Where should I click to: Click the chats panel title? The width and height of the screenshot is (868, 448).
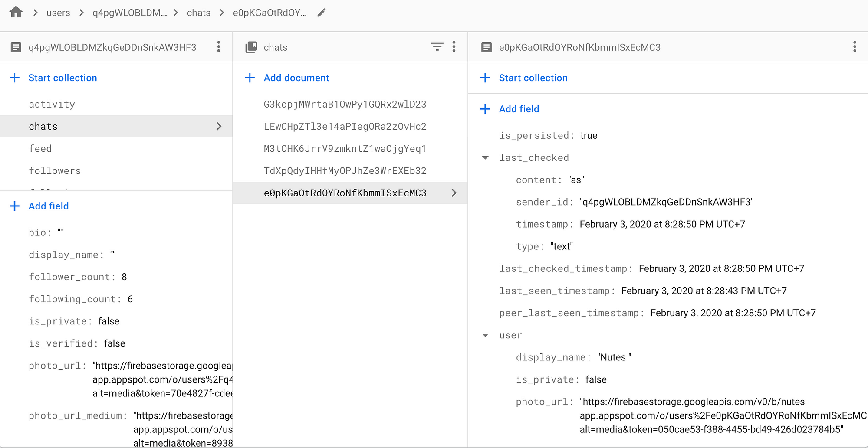[276, 47]
